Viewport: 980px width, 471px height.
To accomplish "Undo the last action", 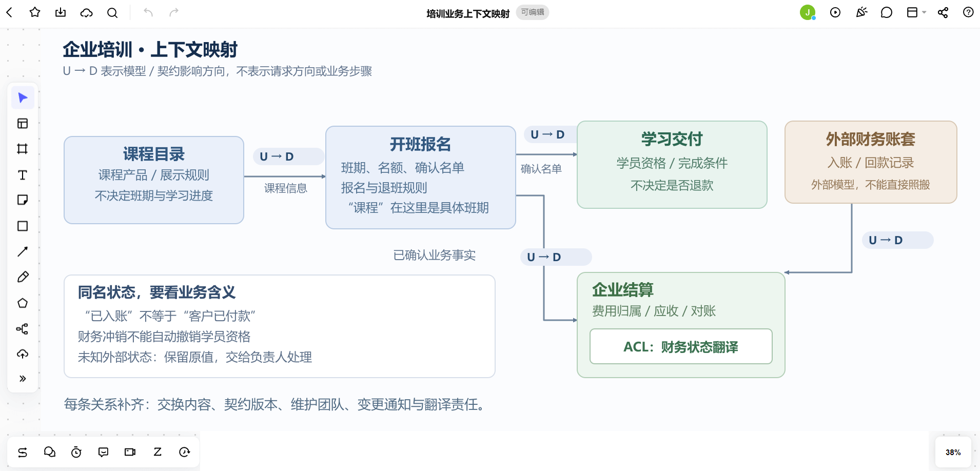I will coord(148,12).
